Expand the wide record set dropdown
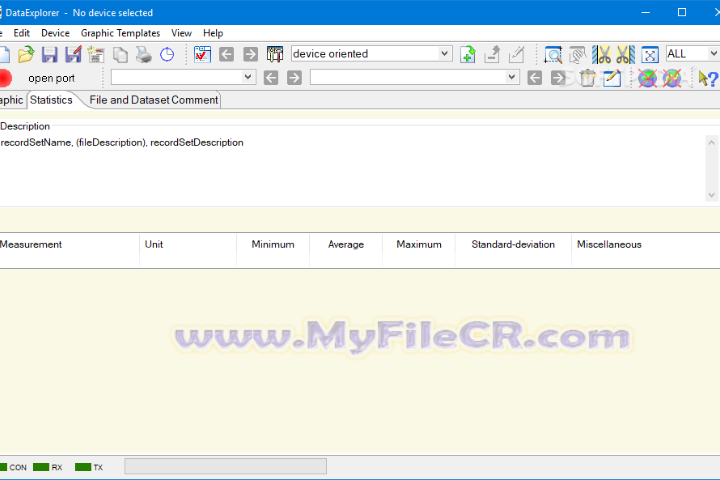Screen dimensions: 720x480 click(511, 77)
